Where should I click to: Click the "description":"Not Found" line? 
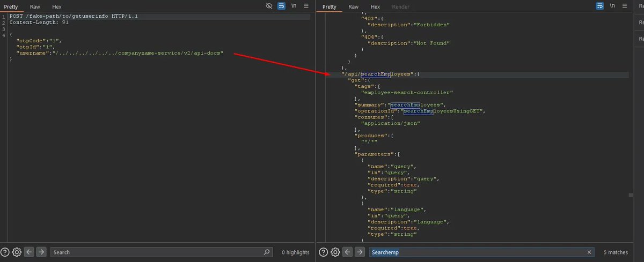tap(408, 43)
